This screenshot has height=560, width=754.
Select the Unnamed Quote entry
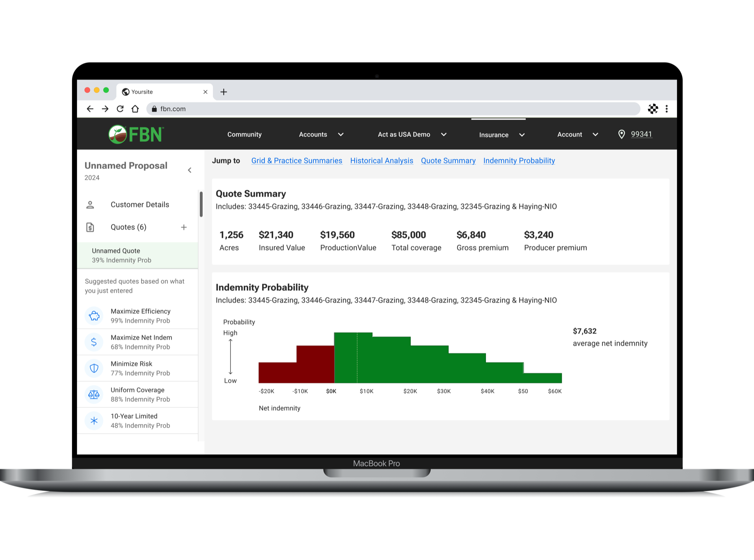[x=138, y=255]
